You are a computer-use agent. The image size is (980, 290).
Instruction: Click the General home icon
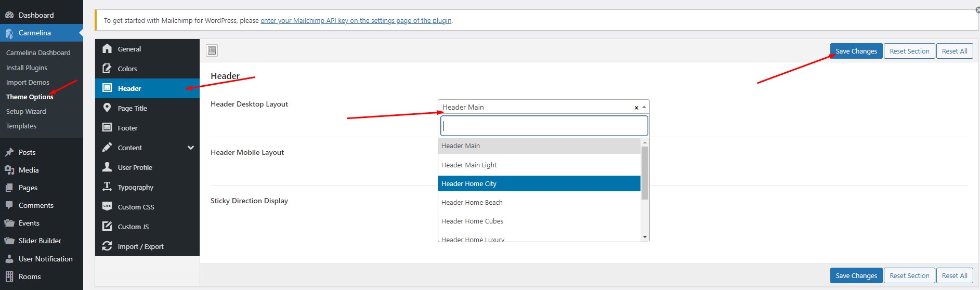107,49
